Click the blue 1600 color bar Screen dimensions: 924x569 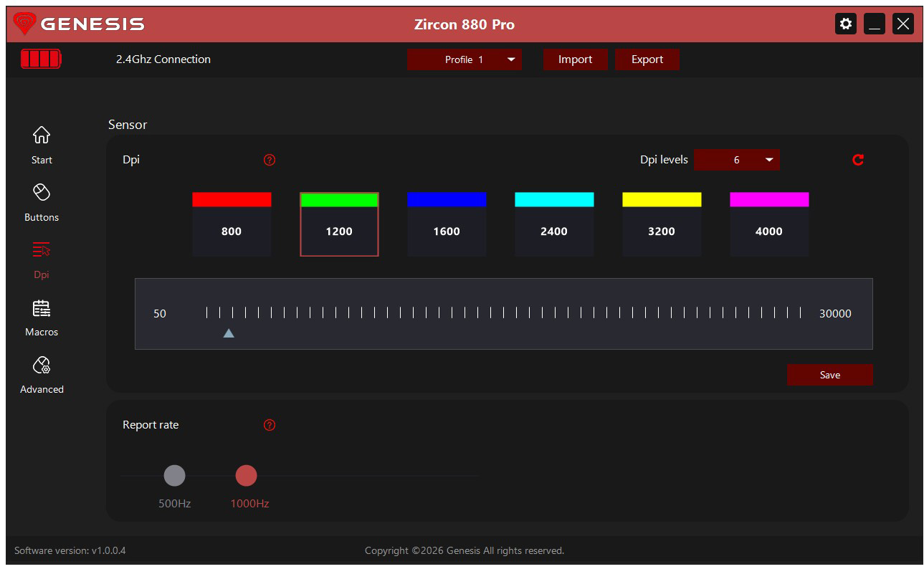tap(447, 199)
